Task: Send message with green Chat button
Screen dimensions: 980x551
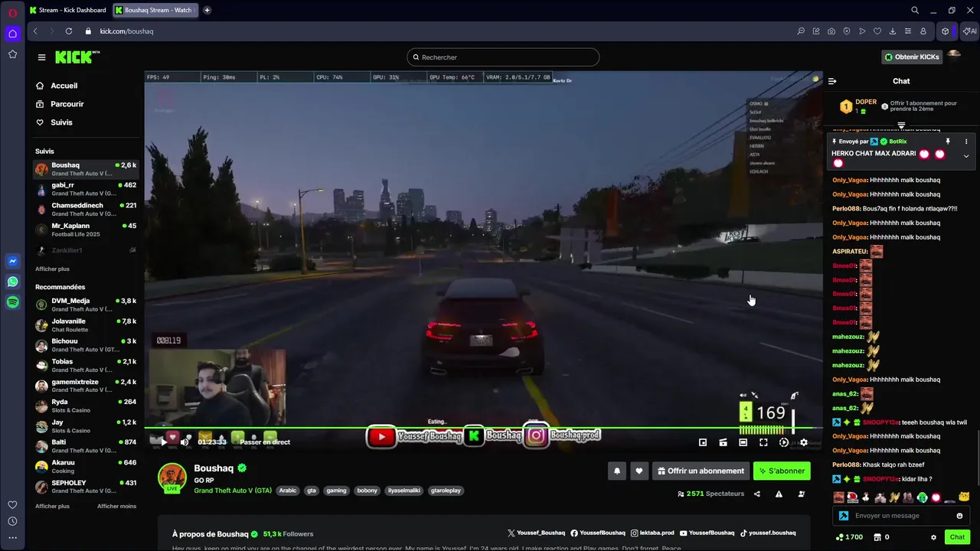Action: point(957,537)
